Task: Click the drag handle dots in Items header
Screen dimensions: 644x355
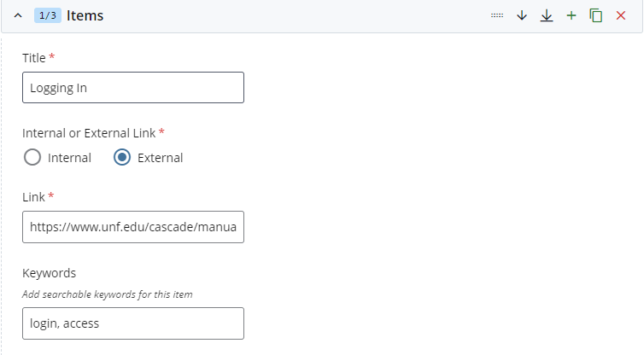Action: pyautogui.click(x=497, y=16)
